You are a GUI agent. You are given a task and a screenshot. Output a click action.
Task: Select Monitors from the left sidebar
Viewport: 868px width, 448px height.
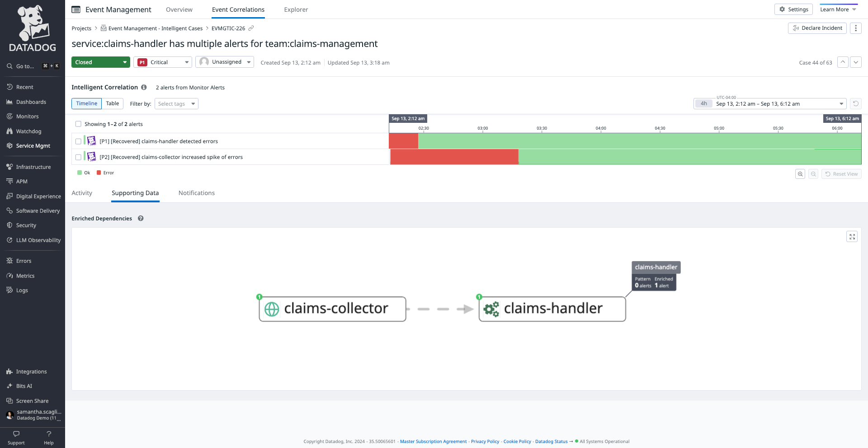(x=27, y=116)
